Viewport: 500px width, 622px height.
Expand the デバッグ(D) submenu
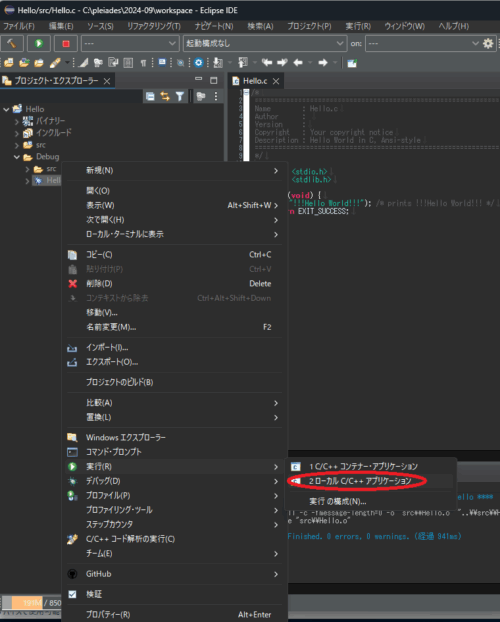pos(175,481)
